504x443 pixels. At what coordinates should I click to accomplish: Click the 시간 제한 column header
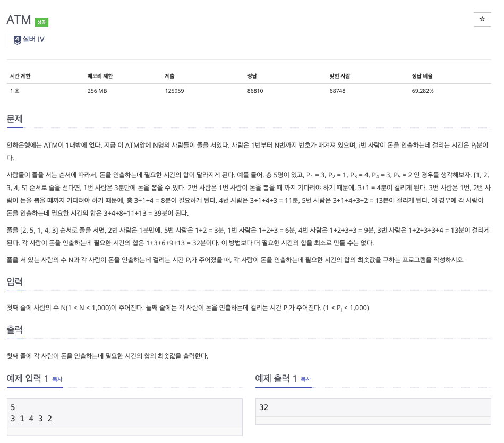(21, 75)
